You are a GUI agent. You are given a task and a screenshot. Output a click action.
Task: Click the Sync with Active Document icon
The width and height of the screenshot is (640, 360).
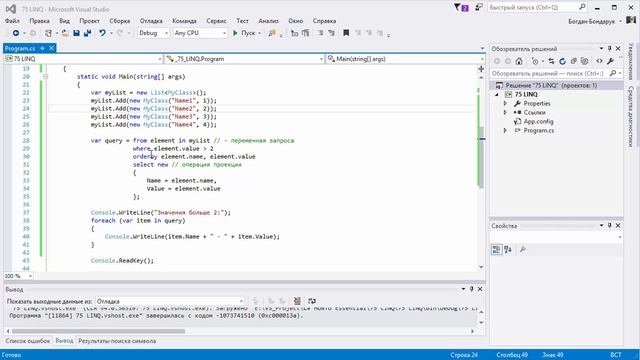551,61
